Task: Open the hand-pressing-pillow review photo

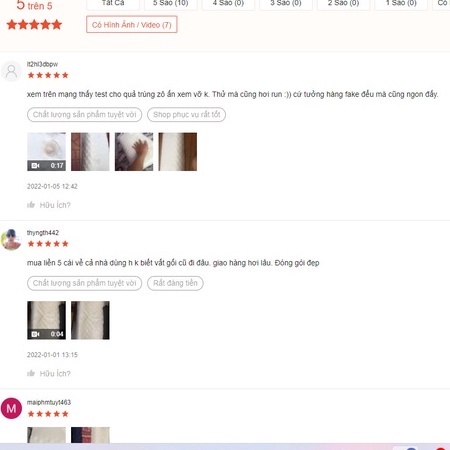Action: (134, 152)
